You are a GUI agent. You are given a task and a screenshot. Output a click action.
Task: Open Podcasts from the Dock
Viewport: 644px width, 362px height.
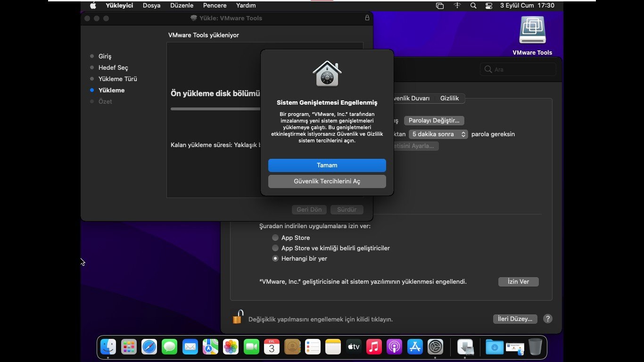[x=395, y=347]
